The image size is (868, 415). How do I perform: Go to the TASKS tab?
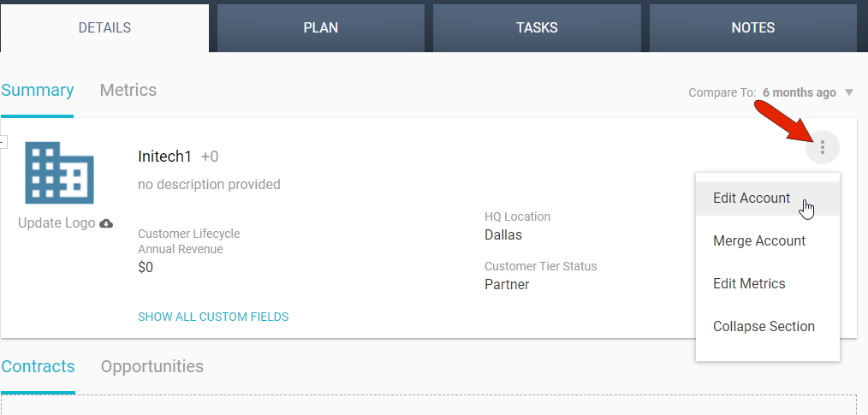(x=537, y=27)
